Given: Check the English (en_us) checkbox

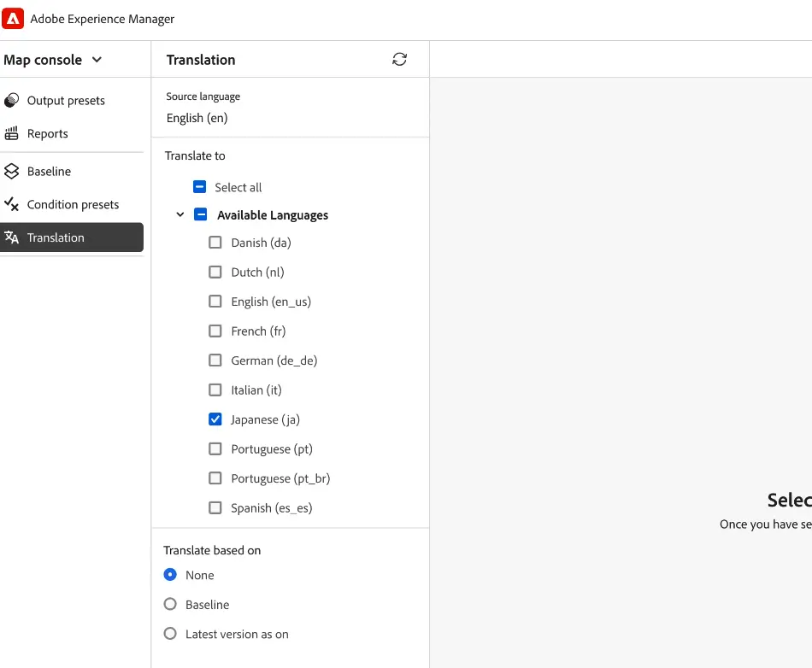Looking at the screenshot, I should point(215,302).
